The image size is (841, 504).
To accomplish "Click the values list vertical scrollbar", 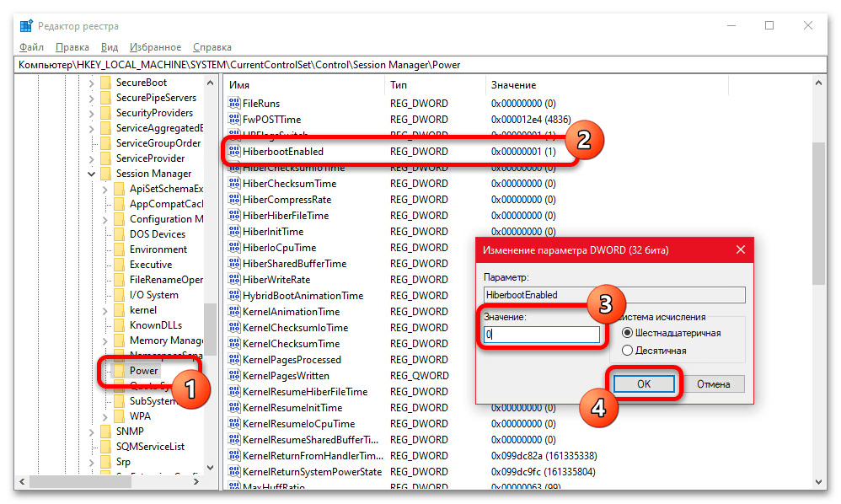I will click(x=817, y=211).
